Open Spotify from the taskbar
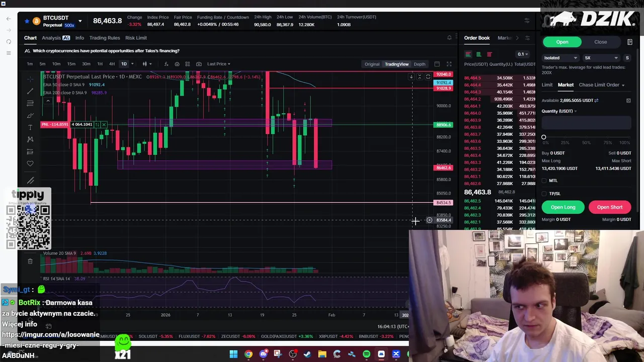Screen dimensions: 644x362 click(366, 354)
